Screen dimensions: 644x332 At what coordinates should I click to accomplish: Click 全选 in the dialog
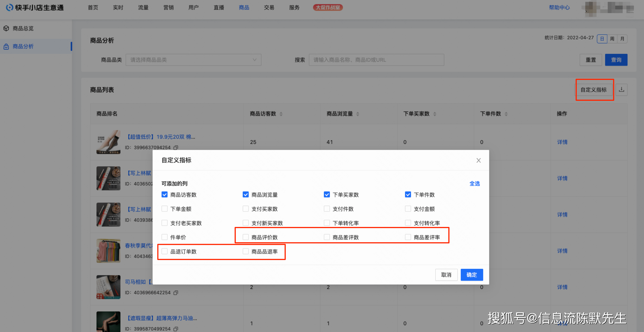(475, 184)
